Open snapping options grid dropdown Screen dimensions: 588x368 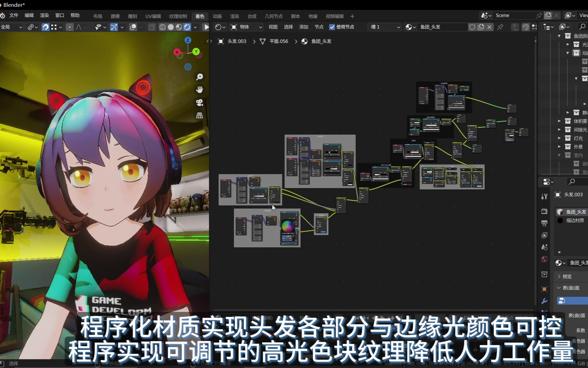click(x=56, y=27)
